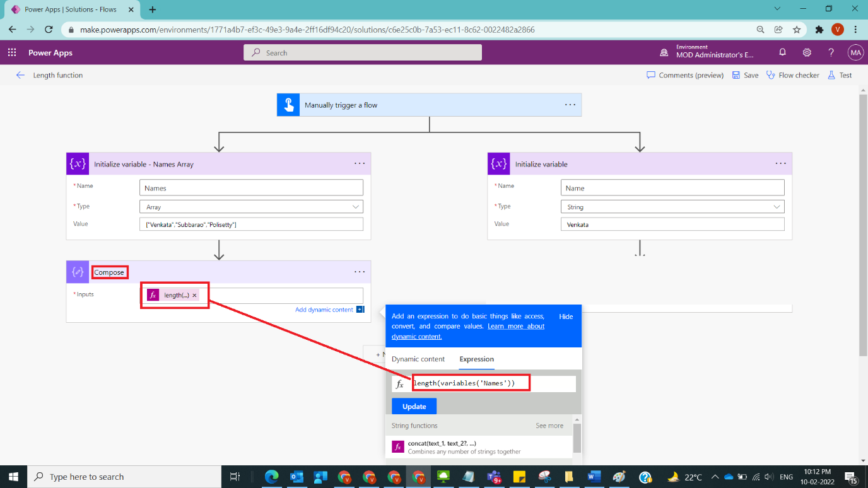The height and width of the screenshot is (488, 868).
Task: Open Comments (preview) pane
Action: 685,75
